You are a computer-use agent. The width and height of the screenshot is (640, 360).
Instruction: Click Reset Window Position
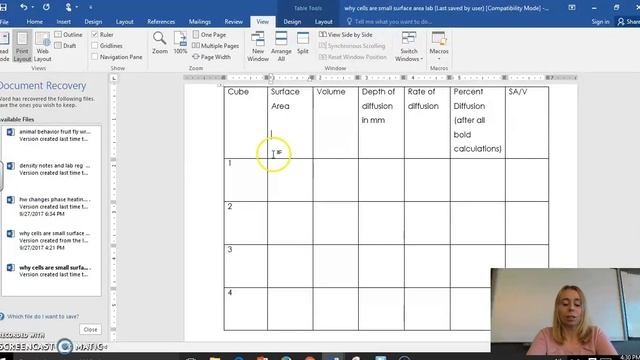pyautogui.click(x=353, y=57)
